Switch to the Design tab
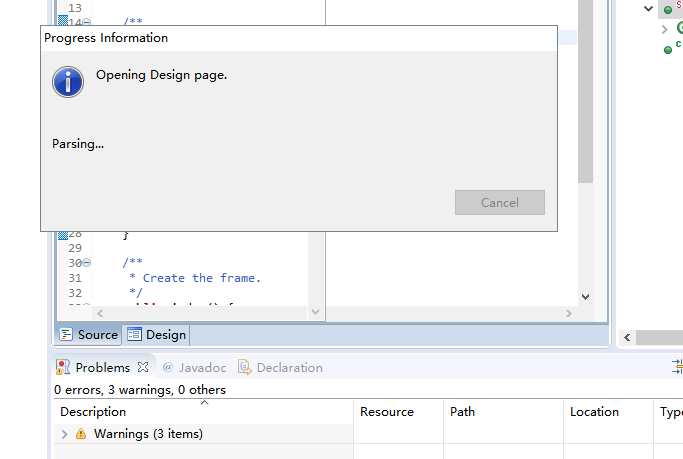This screenshot has height=459, width=683. (156, 334)
